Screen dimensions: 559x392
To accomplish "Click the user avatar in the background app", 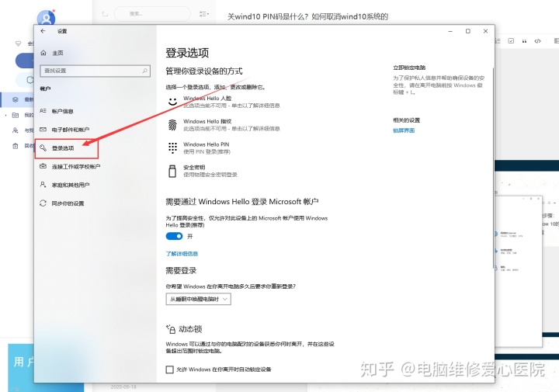I will pyautogui.click(x=46, y=18).
